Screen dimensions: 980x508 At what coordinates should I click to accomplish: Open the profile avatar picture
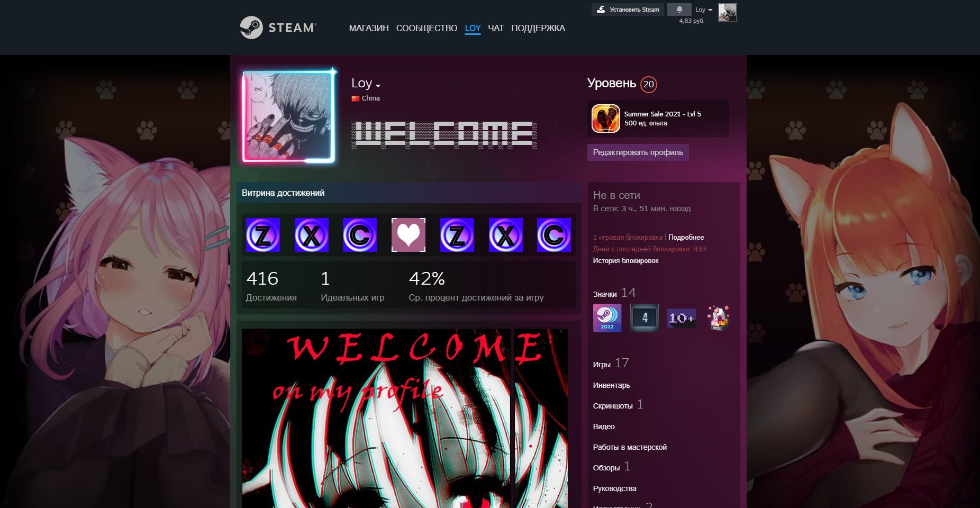(289, 116)
